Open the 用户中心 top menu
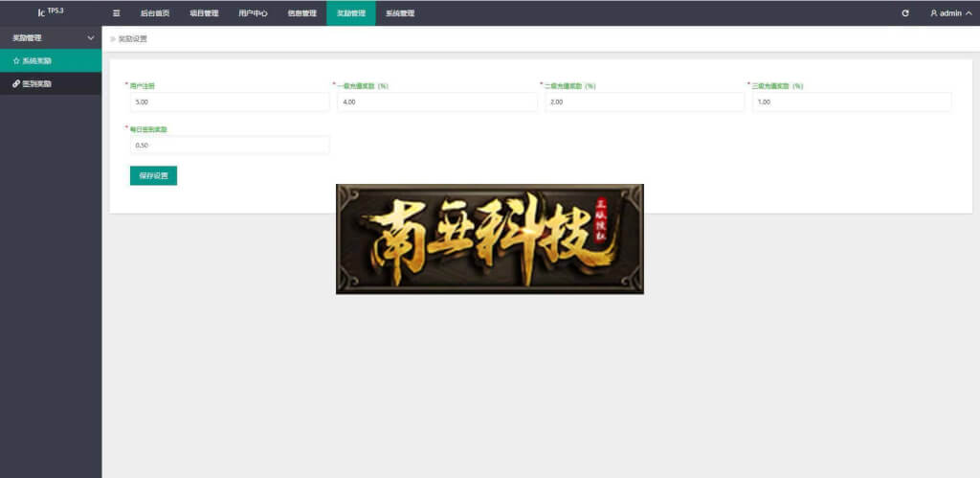 tap(253, 13)
